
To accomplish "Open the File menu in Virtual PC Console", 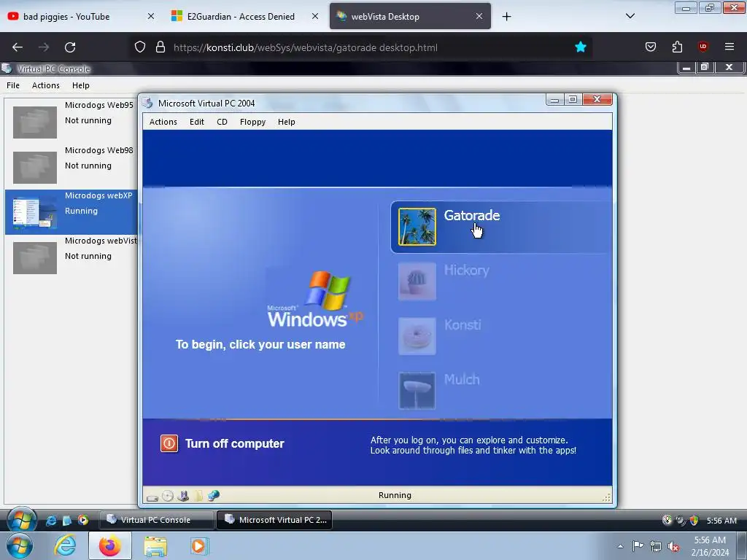I will (x=13, y=85).
